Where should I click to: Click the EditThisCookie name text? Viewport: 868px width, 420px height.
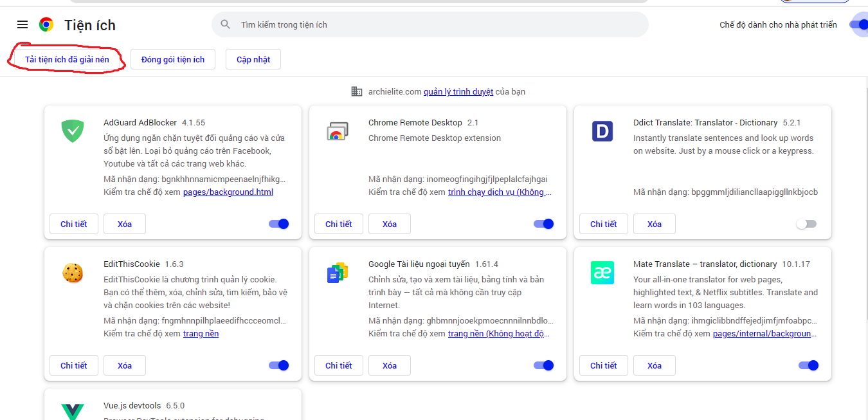(x=132, y=264)
